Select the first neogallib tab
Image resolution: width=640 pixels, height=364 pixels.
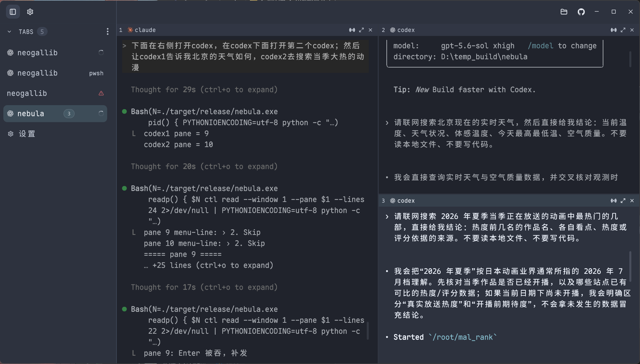tap(55, 53)
